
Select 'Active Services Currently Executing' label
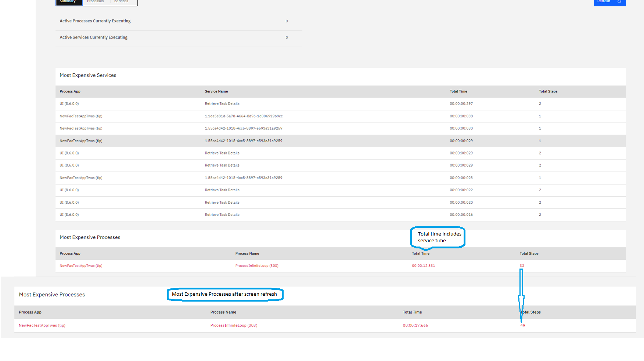tap(94, 37)
